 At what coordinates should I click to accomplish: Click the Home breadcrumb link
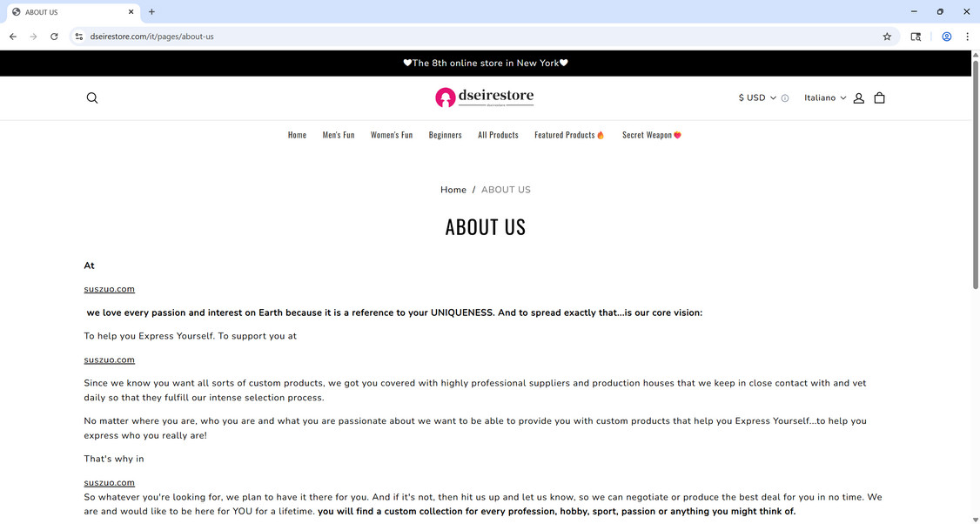(x=453, y=190)
